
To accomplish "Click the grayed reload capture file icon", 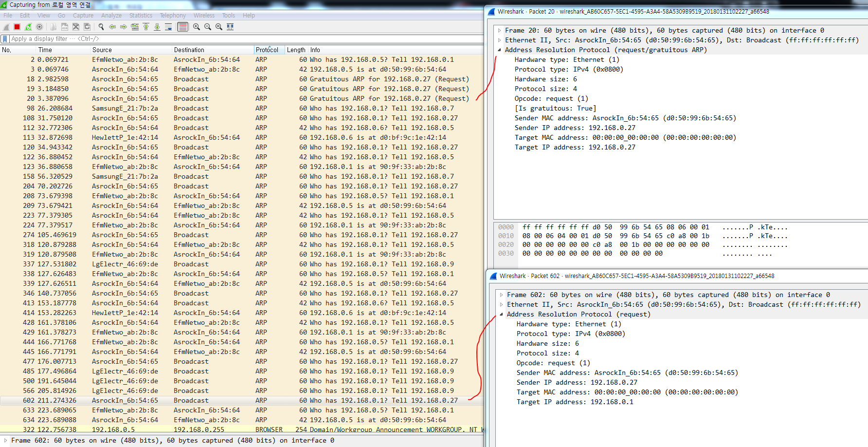I will (87, 27).
